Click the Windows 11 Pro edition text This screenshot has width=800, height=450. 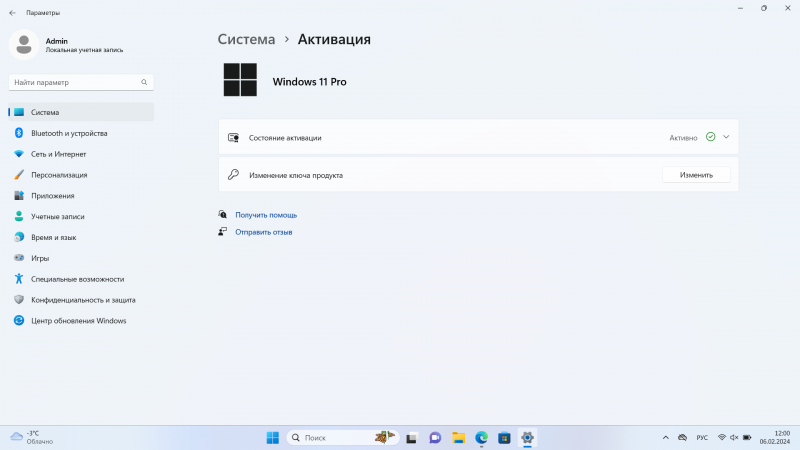(x=309, y=82)
